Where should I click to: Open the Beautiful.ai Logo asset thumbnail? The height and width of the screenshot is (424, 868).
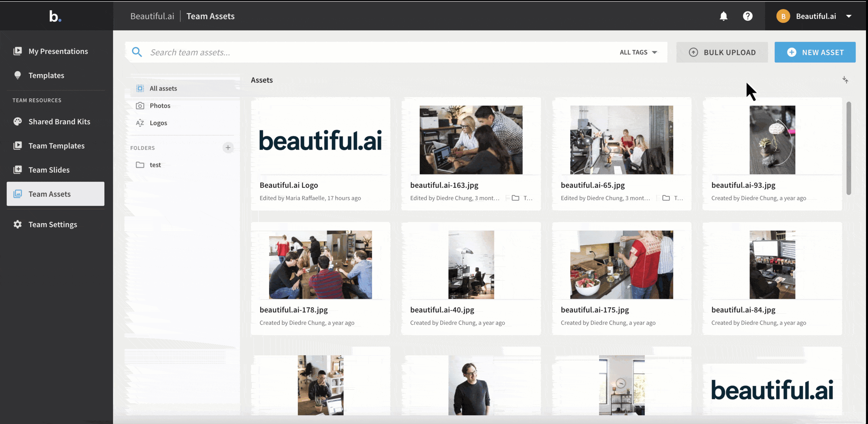[320, 140]
